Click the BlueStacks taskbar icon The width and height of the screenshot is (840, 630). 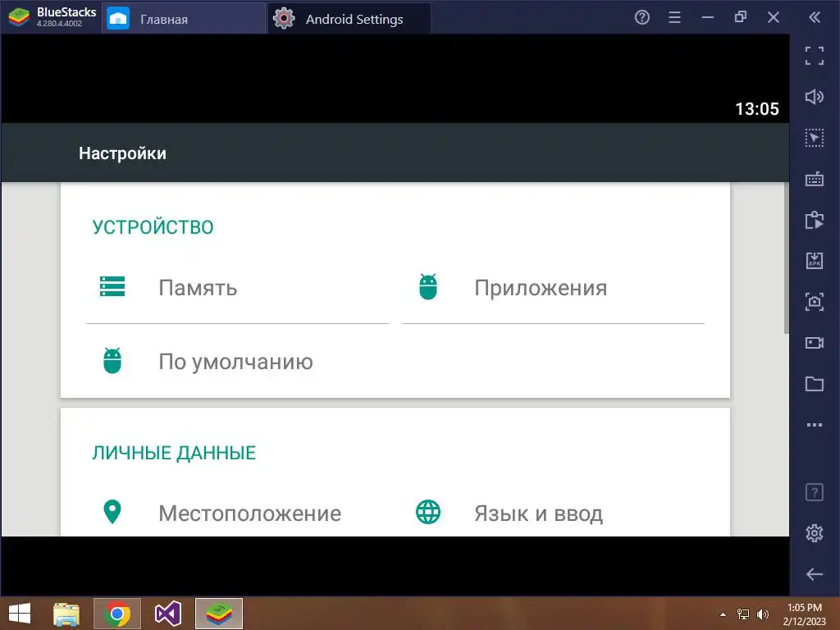218,614
